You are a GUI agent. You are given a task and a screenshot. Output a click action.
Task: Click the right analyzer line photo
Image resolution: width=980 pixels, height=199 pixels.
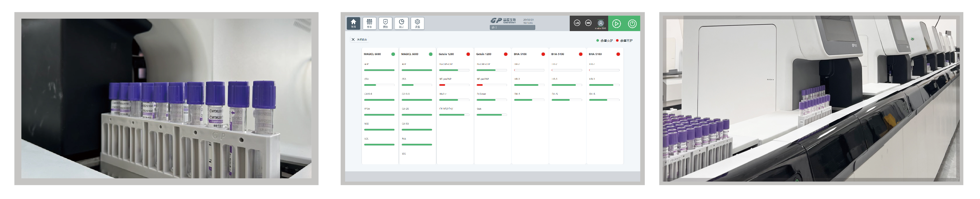[x=811, y=99]
